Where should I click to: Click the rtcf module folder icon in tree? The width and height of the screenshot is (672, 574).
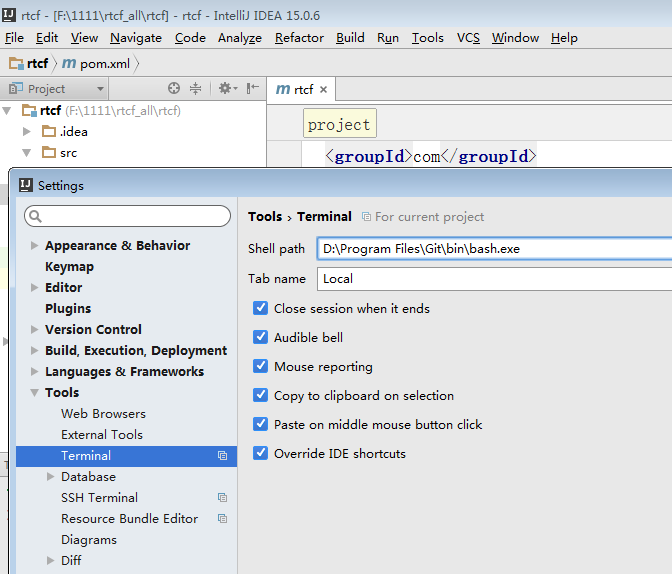[30, 111]
